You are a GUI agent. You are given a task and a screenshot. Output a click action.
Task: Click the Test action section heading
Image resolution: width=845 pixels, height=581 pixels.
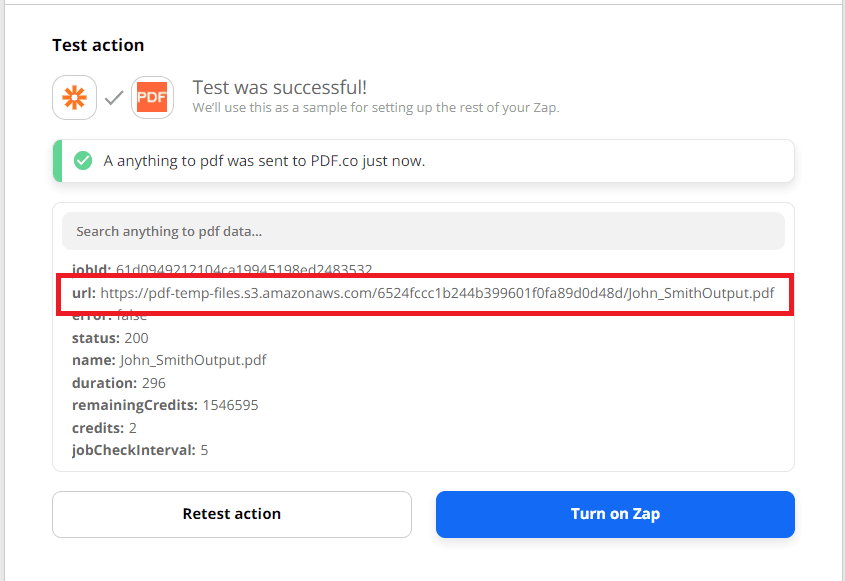coord(98,45)
